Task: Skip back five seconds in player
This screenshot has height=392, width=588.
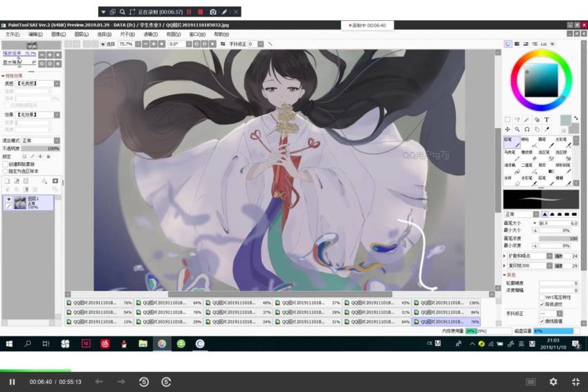Action: pos(144,382)
